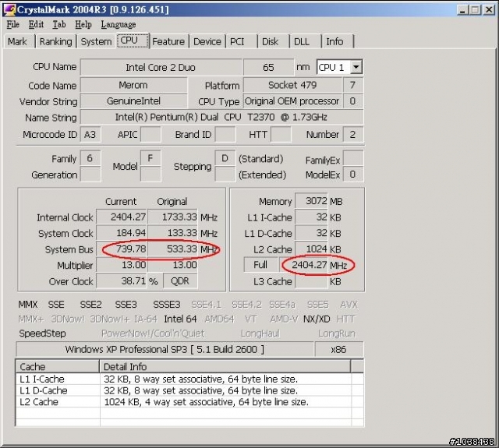
Task: Expand the CPU 1 selector dropdown
Action: pos(356,68)
